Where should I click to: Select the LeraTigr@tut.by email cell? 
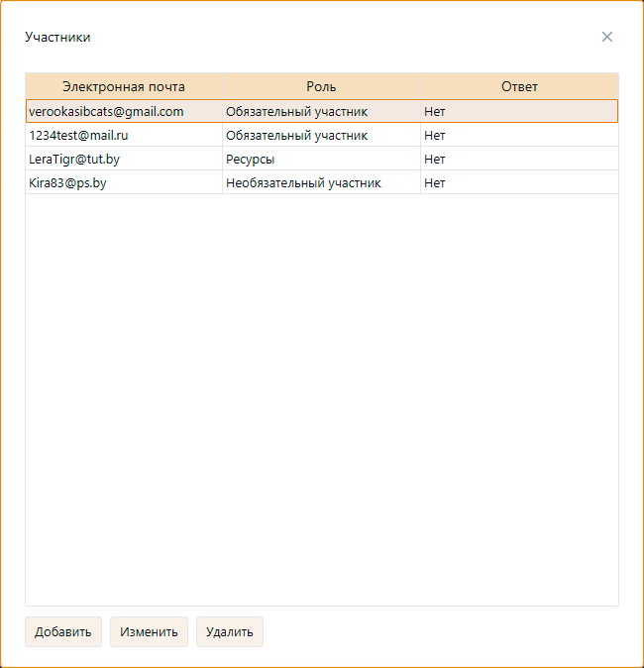pos(74,159)
